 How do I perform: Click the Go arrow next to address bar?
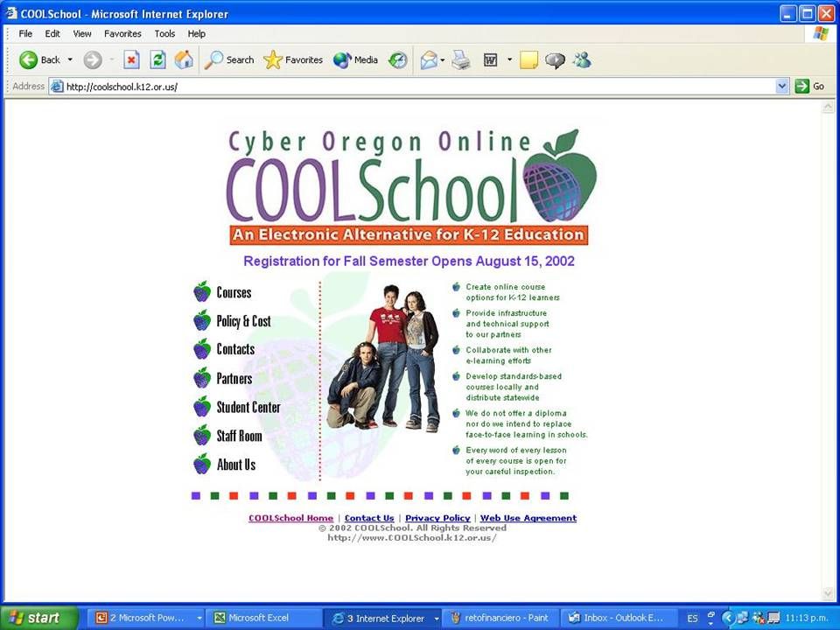(x=809, y=87)
